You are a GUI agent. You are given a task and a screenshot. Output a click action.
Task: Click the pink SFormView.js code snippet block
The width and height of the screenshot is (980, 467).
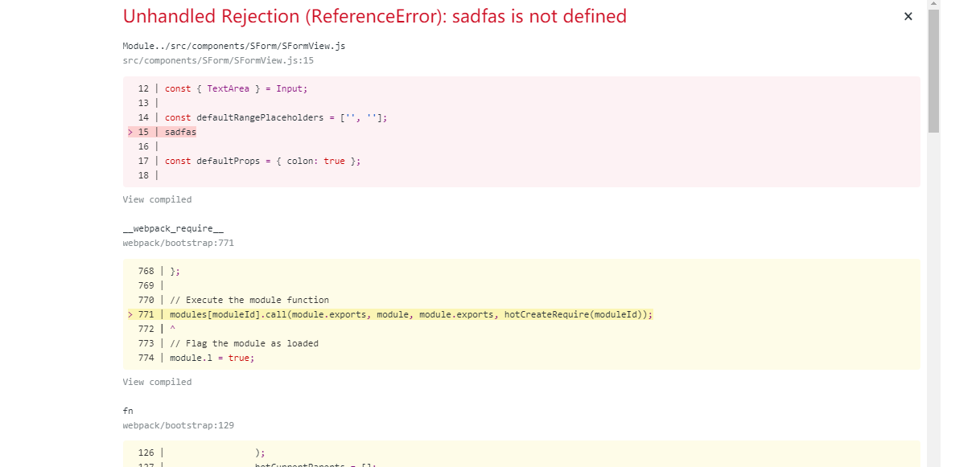pos(521,132)
